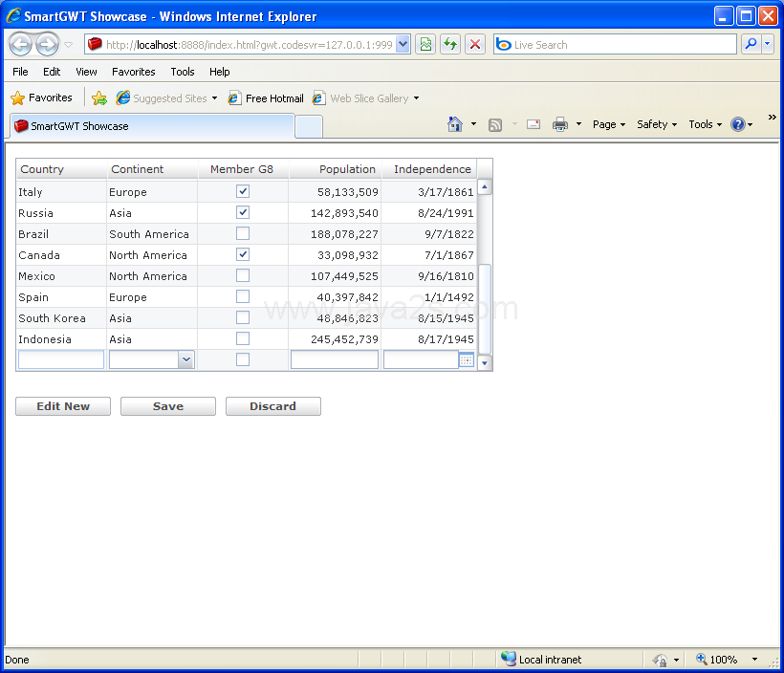The width and height of the screenshot is (784, 673).
Task: Click the Help question mark icon
Action: (x=738, y=124)
